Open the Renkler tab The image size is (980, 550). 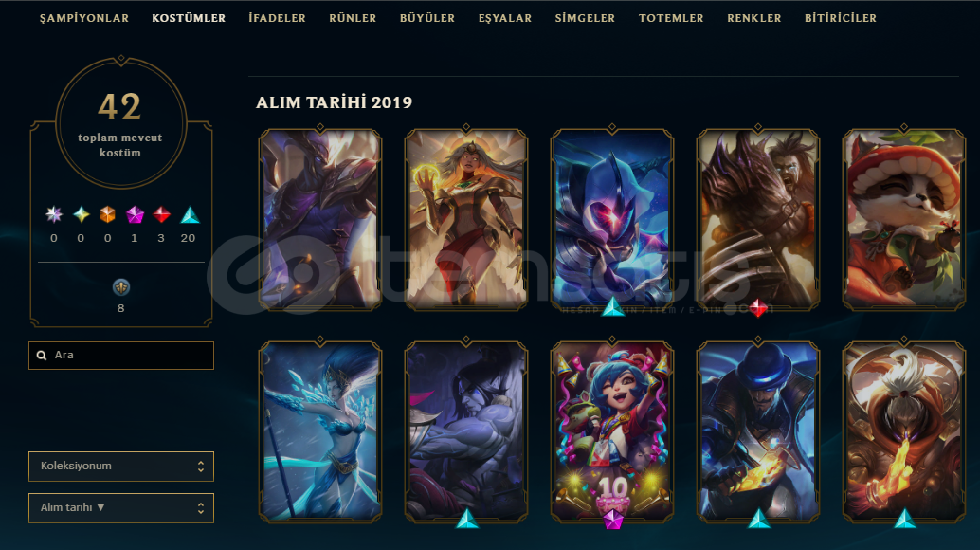(x=753, y=18)
